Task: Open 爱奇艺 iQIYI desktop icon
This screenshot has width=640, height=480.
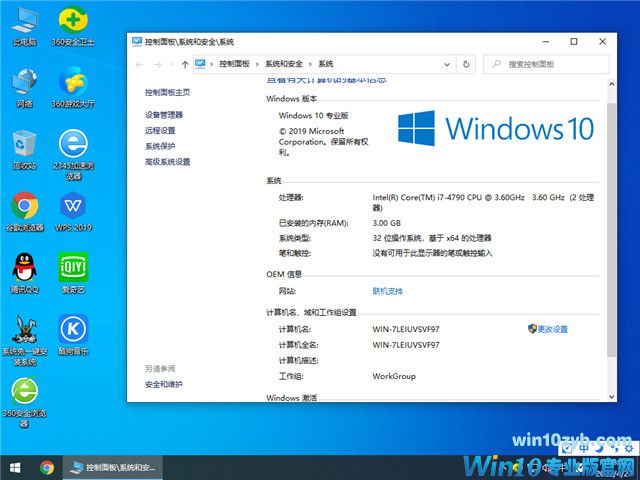Action: click(x=73, y=273)
